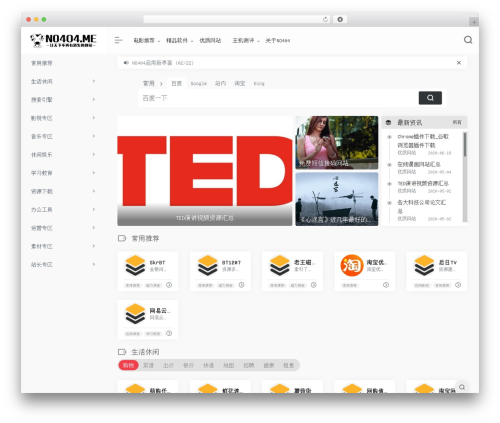The image size is (500, 423).
Task: Click the 生活休闲 section tag icon
Action: [x=122, y=352]
